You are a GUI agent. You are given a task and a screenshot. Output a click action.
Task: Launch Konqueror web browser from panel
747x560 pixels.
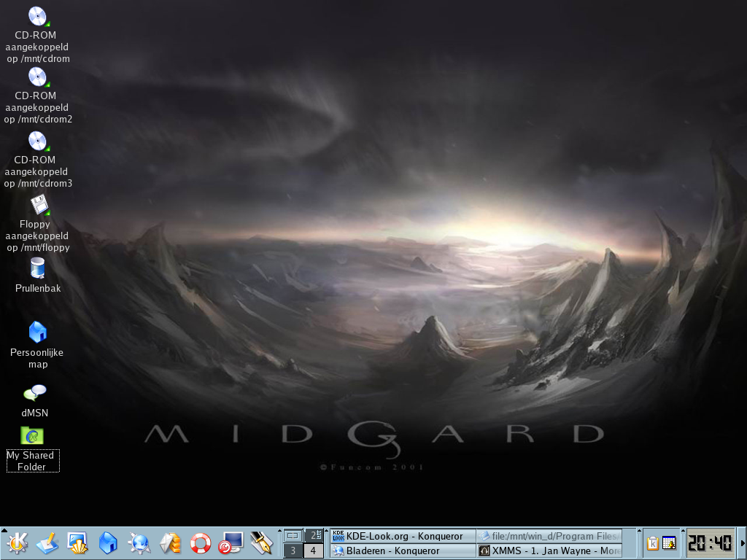pyautogui.click(x=139, y=543)
